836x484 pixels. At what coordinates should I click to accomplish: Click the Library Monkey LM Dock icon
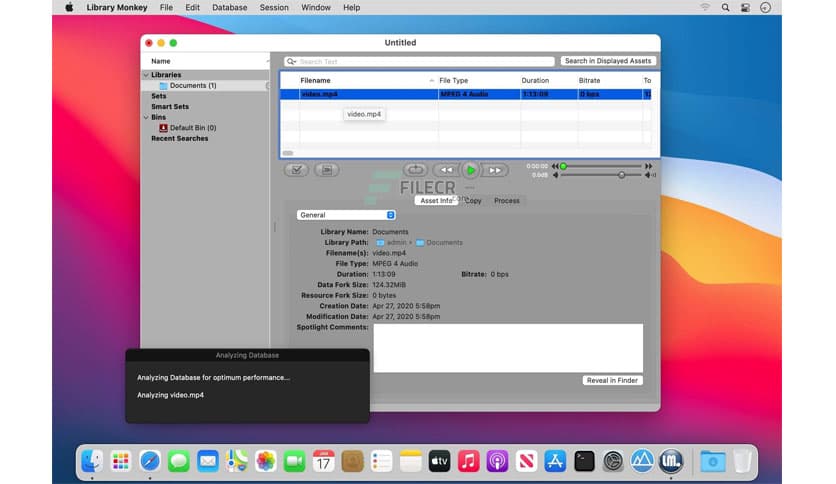pyautogui.click(x=671, y=461)
